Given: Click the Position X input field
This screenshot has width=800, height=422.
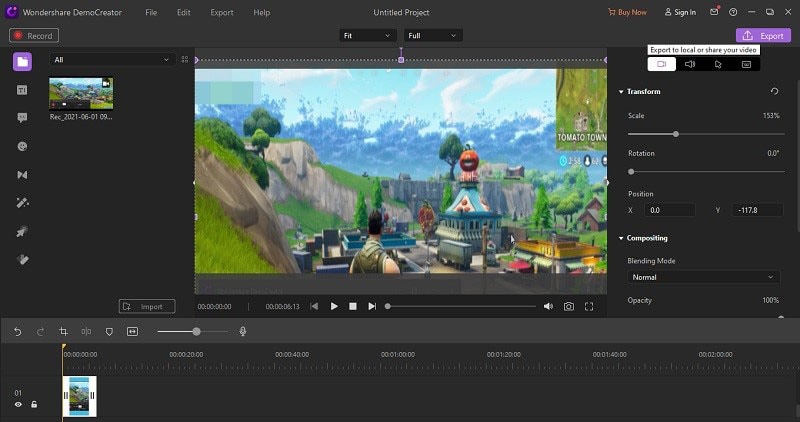Looking at the screenshot, I should pyautogui.click(x=669, y=210).
